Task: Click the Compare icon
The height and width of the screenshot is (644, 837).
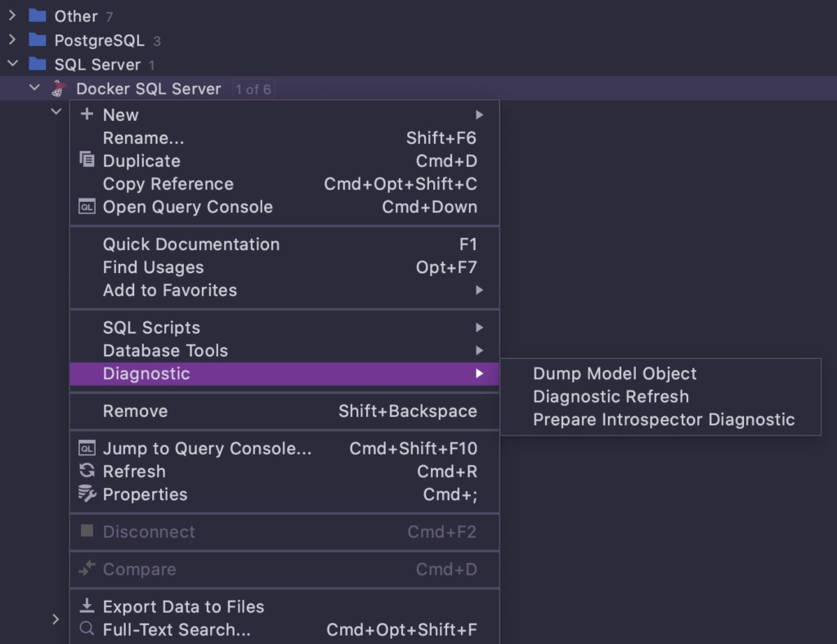Action: point(87,568)
